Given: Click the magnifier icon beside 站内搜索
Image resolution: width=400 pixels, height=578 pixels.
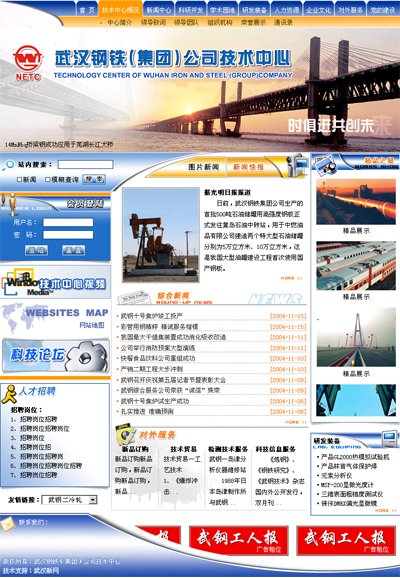Looking at the screenshot, I should 8,165.
